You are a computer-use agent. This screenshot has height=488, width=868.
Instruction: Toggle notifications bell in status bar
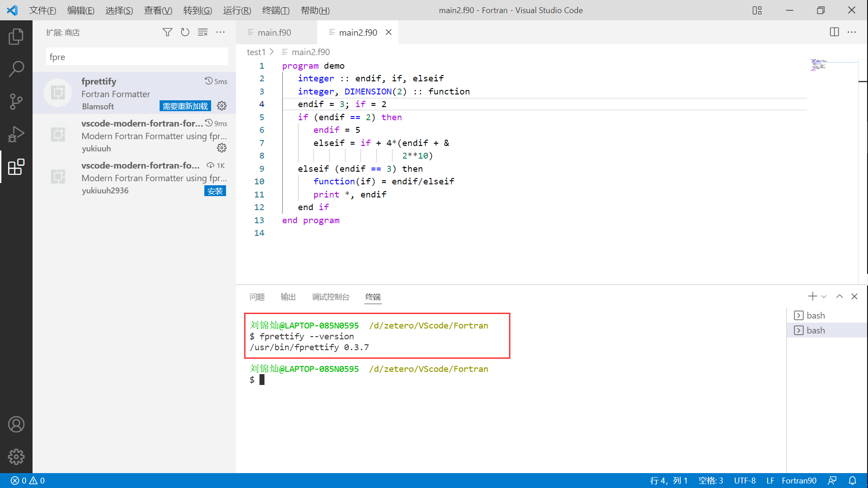pyautogui.click(x=852, y=481)
